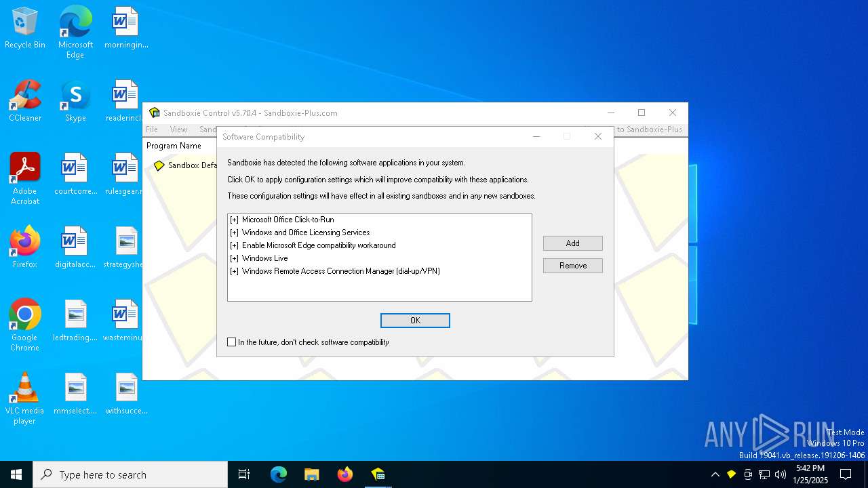Screen dimensions: 868x488
Task: Toggle [+] for Windows and Office Licensing Services
Action: (x=234, y=232)
